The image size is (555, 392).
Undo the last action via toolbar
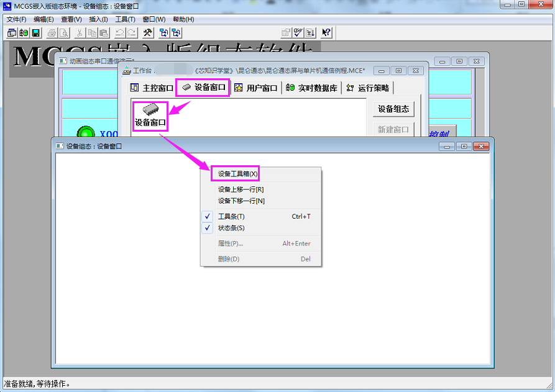(119, 33)
